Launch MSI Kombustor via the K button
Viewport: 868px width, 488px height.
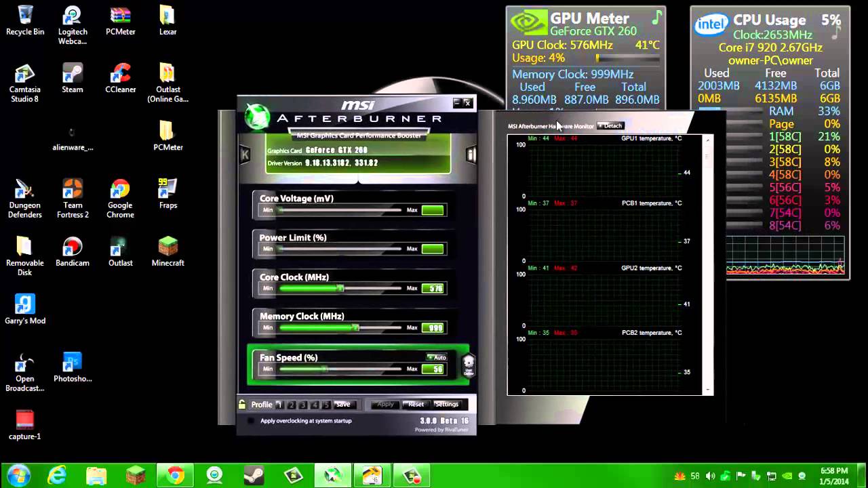coord(245,155)
